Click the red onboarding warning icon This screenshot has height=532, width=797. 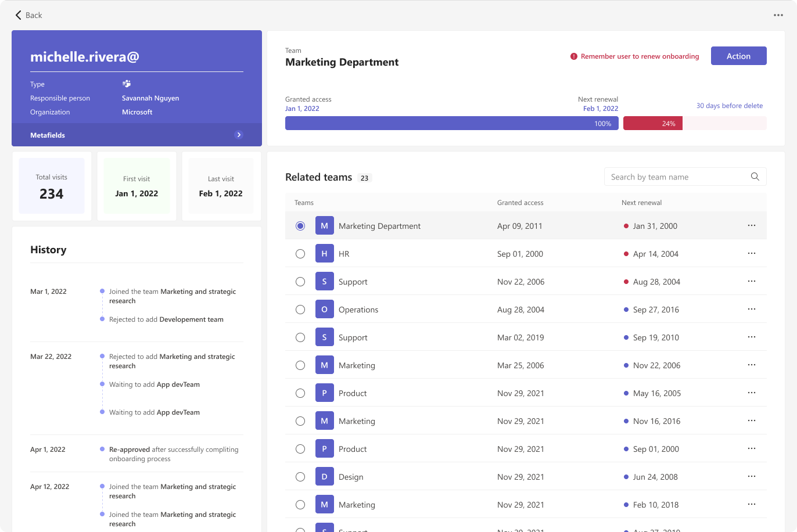(x=574, y=56)
